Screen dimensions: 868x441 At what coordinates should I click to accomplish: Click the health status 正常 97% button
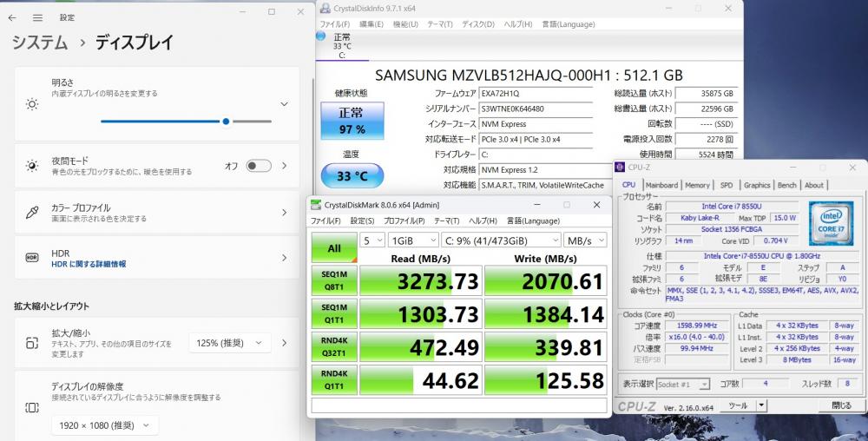(x=352, y=121)
